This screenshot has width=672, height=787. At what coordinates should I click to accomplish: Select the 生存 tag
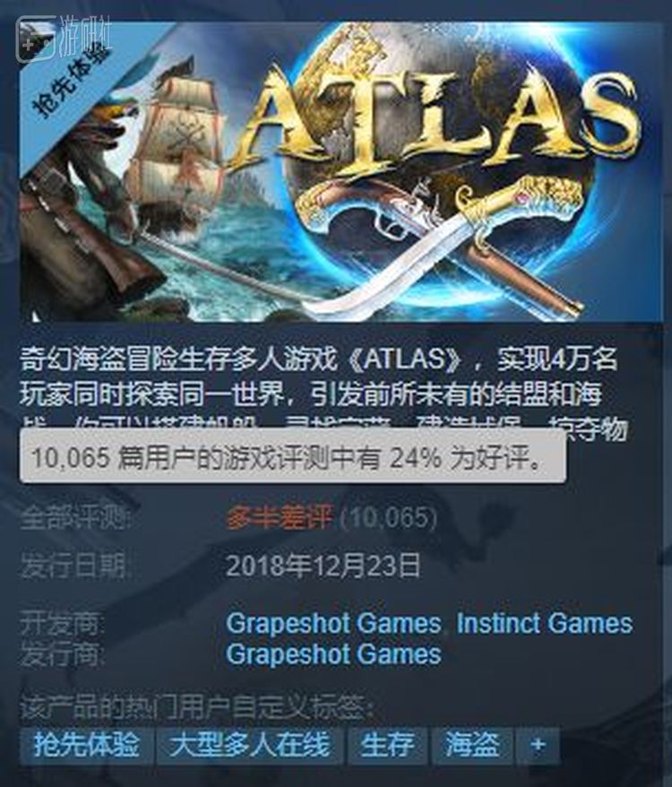(x=387, y=744)
